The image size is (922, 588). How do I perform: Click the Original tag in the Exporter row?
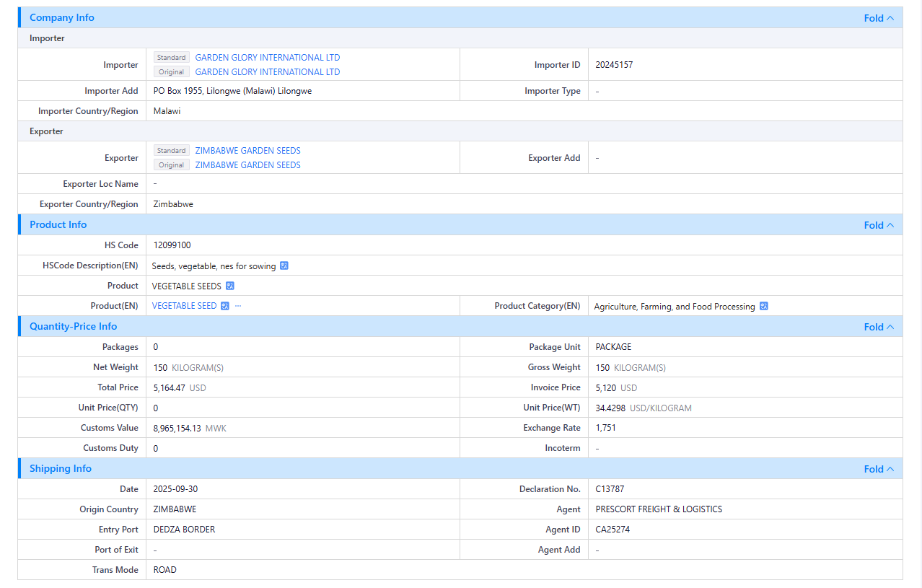point(172,165)
